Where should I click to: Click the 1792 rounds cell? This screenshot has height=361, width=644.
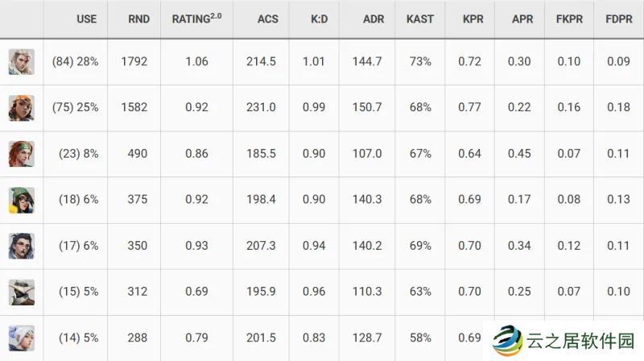tap(134, 62)
